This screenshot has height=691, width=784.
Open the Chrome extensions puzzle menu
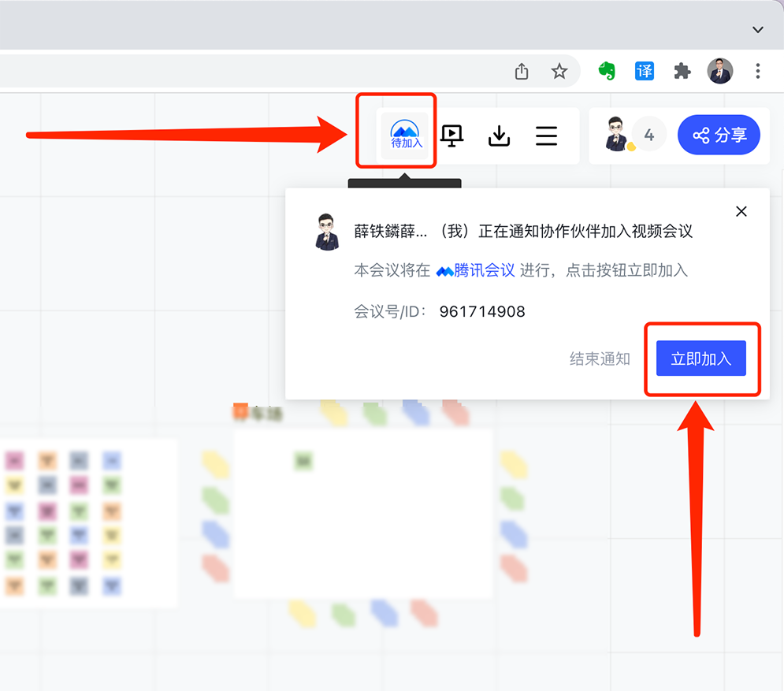(682, 71)
